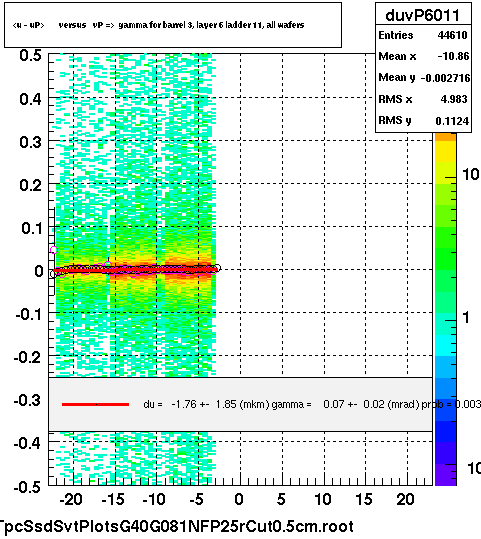The image size is (481, 539).
Task: Click the x-axis label 5
Action: pyautogui.click(x=281, y=499)
